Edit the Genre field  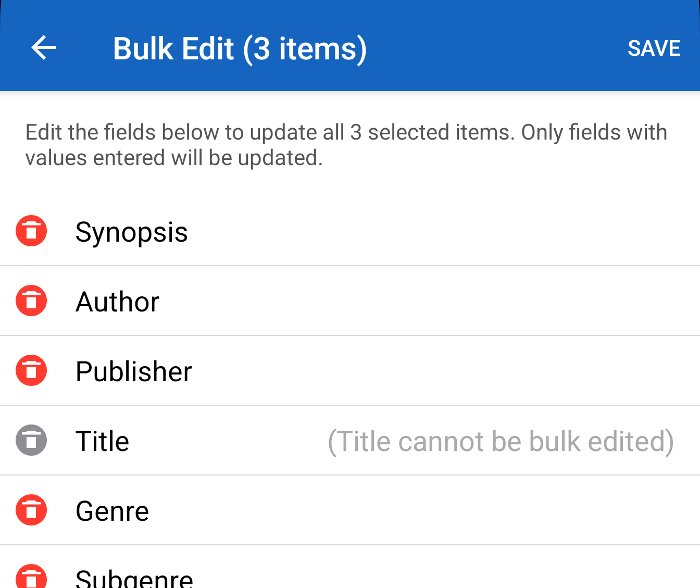click(x=112, y=511)
